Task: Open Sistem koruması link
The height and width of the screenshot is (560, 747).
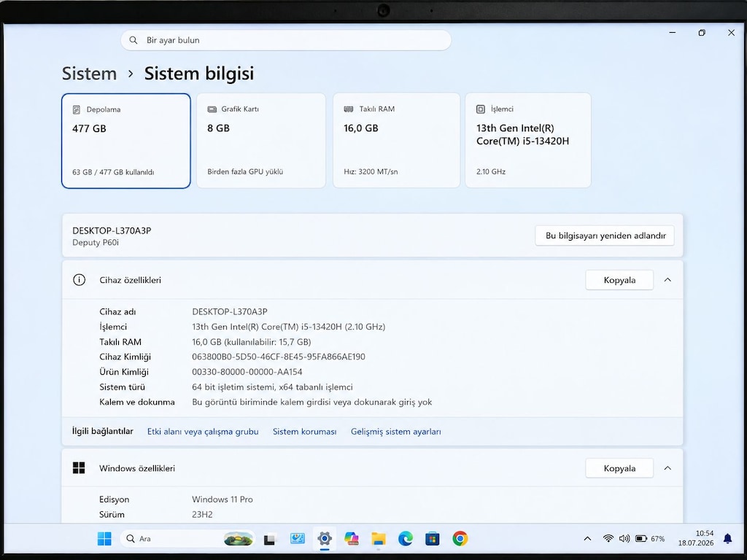Action: pos(304,432)
